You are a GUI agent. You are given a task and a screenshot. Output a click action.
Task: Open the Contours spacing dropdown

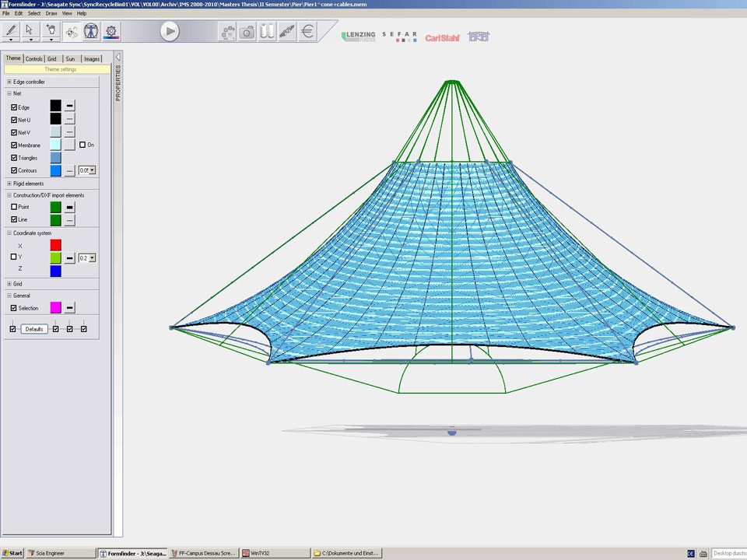point(92,170)
